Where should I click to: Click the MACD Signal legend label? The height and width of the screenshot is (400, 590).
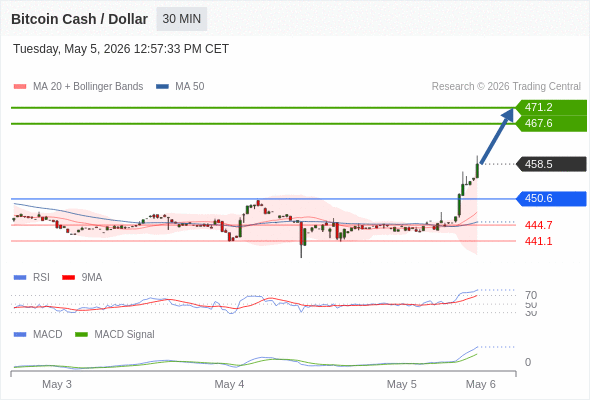[x=125, y=335]
